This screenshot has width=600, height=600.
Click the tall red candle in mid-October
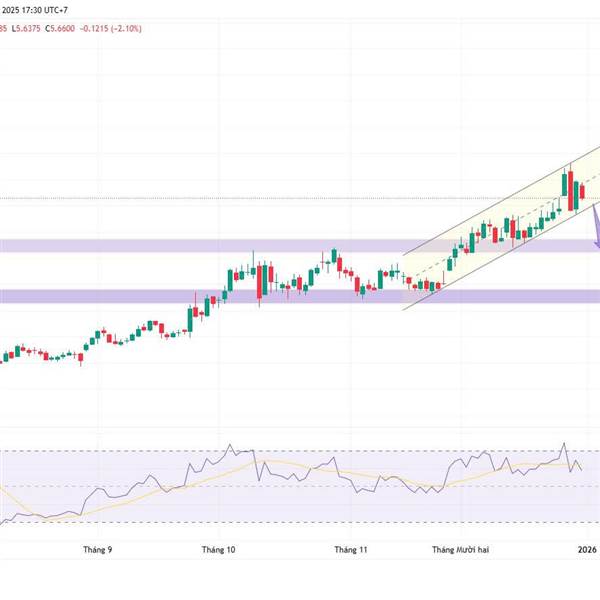point(259,282)
